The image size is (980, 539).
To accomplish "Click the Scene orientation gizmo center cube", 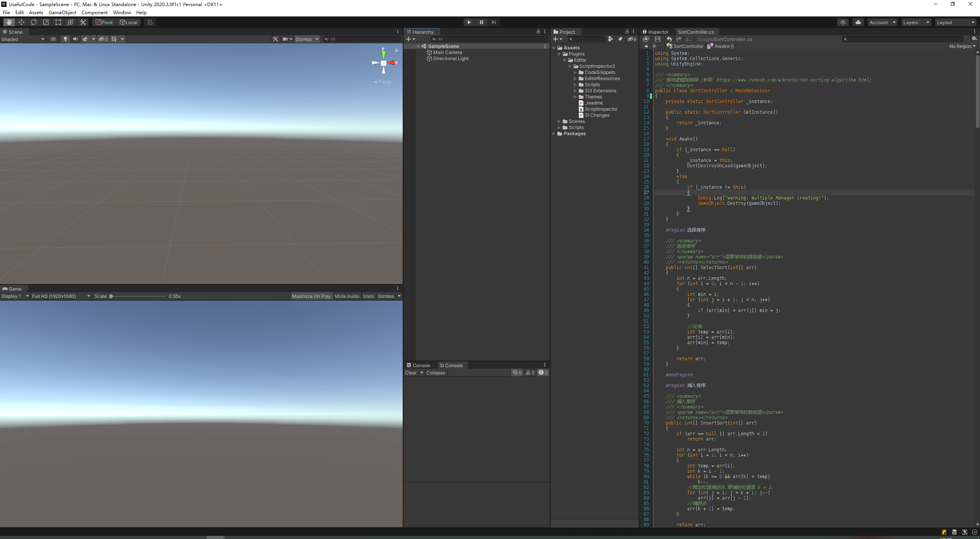I will [x=384, y=63].
